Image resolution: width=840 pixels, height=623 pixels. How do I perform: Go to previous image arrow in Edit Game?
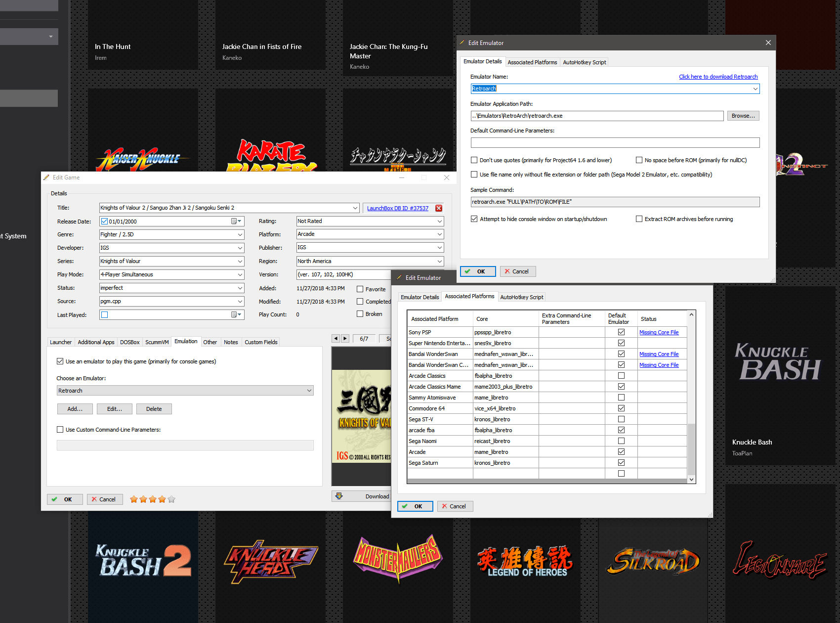point(336,339)
